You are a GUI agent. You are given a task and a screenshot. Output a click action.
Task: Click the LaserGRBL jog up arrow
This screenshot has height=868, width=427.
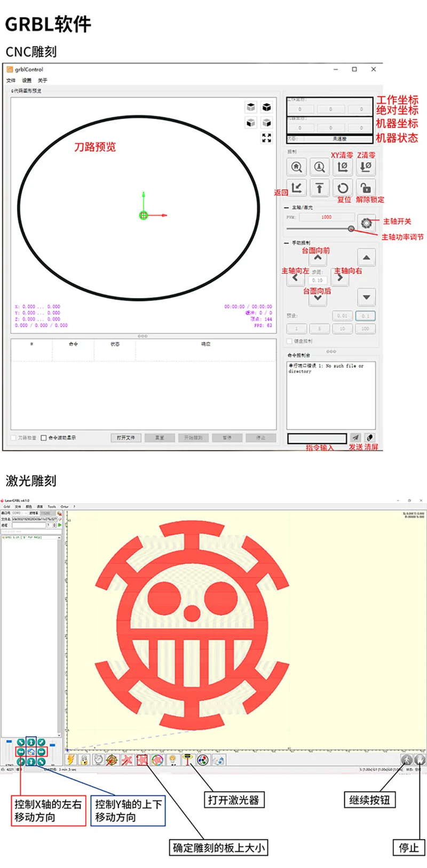[x=31, y=742]
